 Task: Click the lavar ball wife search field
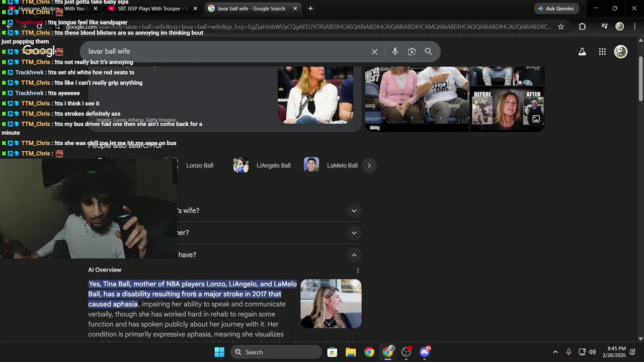226,51
